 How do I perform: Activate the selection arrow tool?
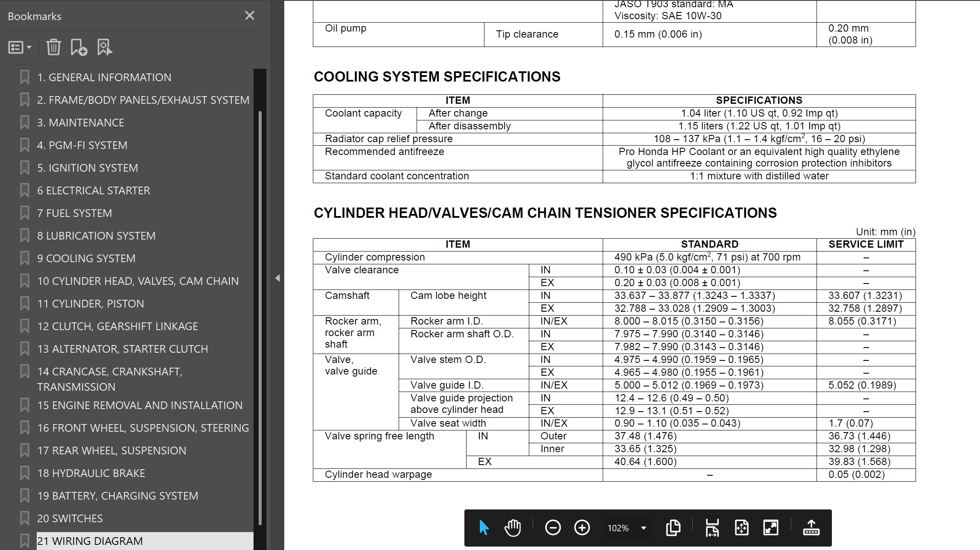pos(484,528)
